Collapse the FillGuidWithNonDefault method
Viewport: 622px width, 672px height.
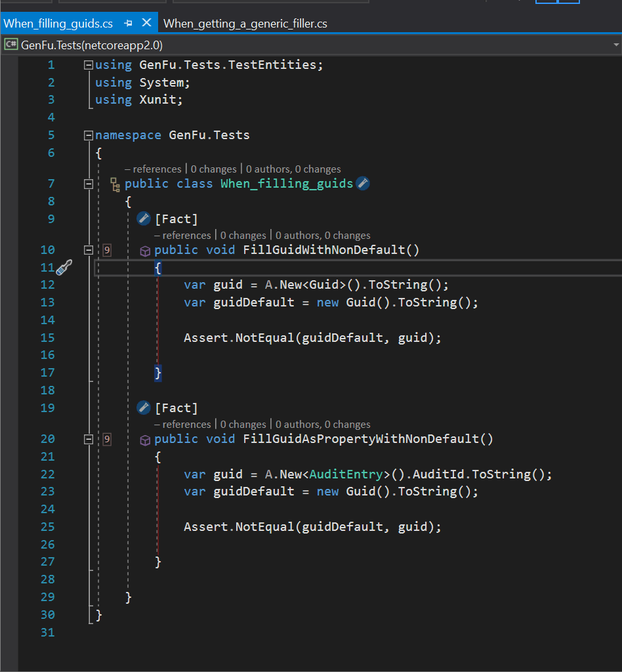coord(89,250)
